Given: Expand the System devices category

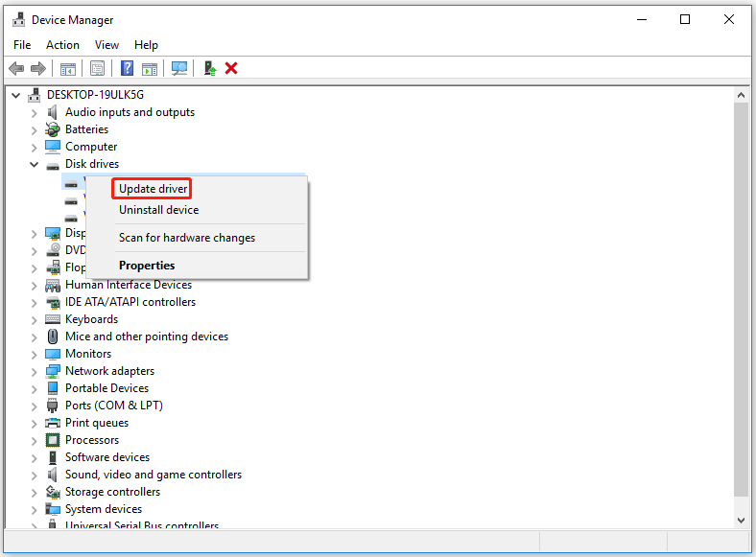Looking at the screenshot, I should point(34,510).
